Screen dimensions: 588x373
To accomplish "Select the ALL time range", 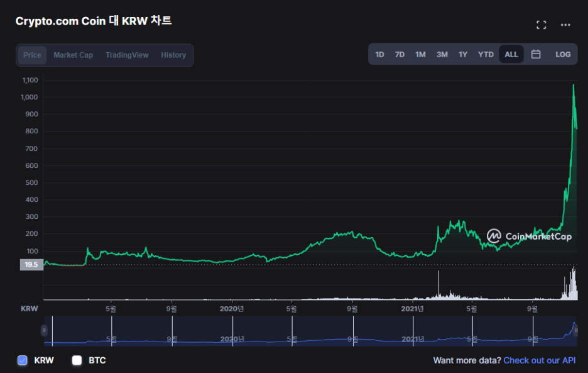I will [511, 55].
